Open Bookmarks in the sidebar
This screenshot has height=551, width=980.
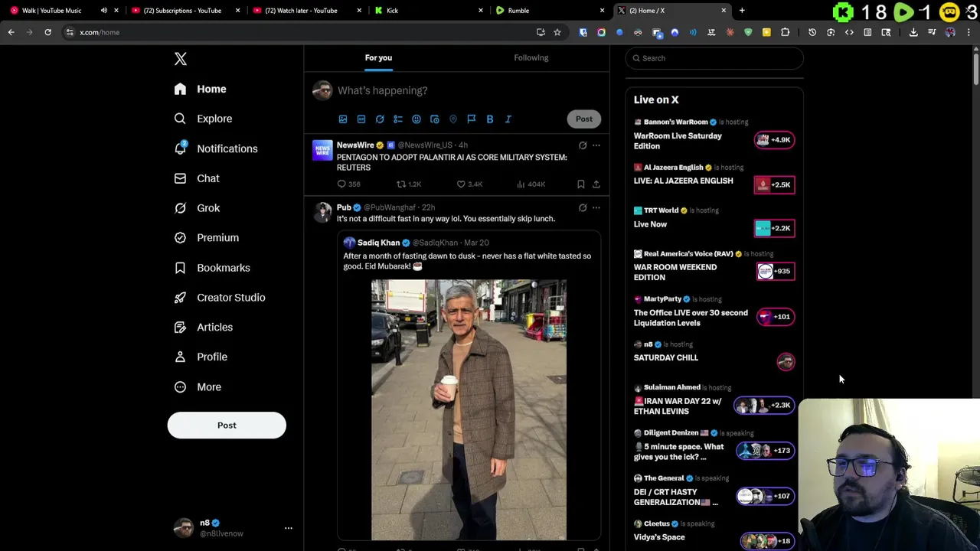click(x=212, y=268)
